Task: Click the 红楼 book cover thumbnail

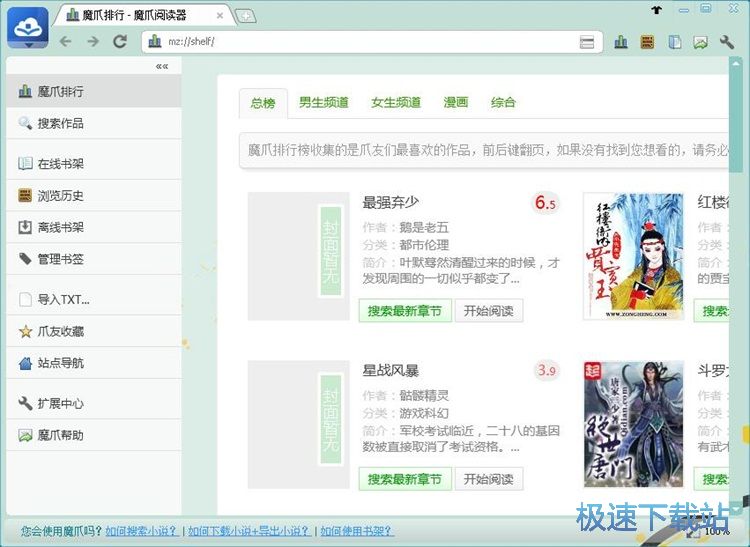Action: pyautogui.click(x=633, y=257)
